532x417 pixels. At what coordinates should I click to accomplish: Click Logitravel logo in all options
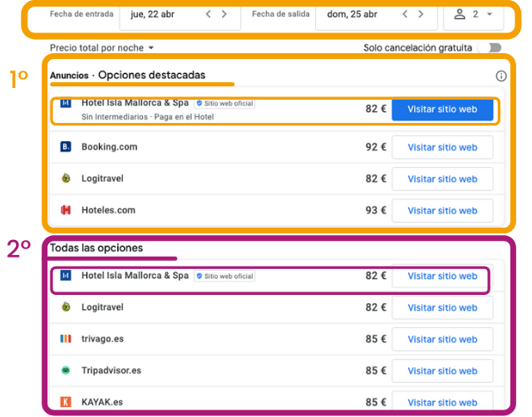point(66,307)
